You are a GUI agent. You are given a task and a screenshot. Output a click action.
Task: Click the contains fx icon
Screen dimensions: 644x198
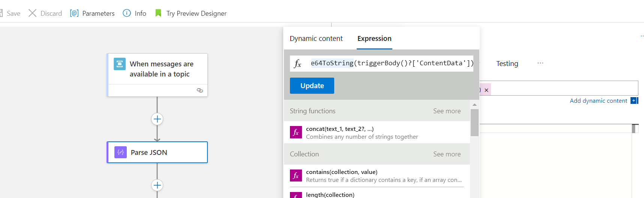coord(296,175)
